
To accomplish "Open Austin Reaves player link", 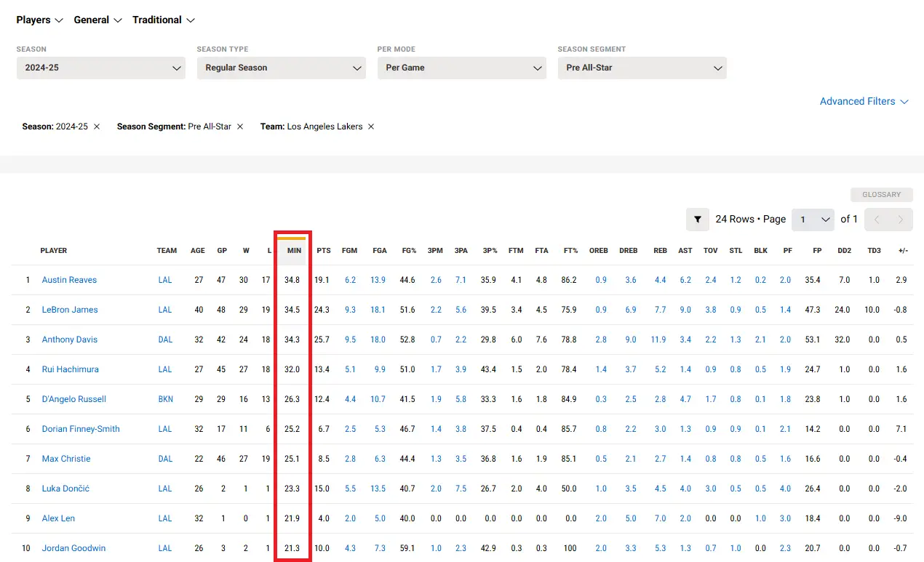I will pyautogui.click(x=69, y=280).
